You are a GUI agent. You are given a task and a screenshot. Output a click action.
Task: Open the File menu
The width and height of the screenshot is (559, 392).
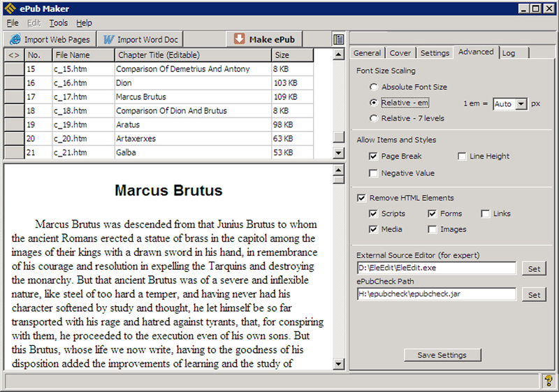[13, 23]
